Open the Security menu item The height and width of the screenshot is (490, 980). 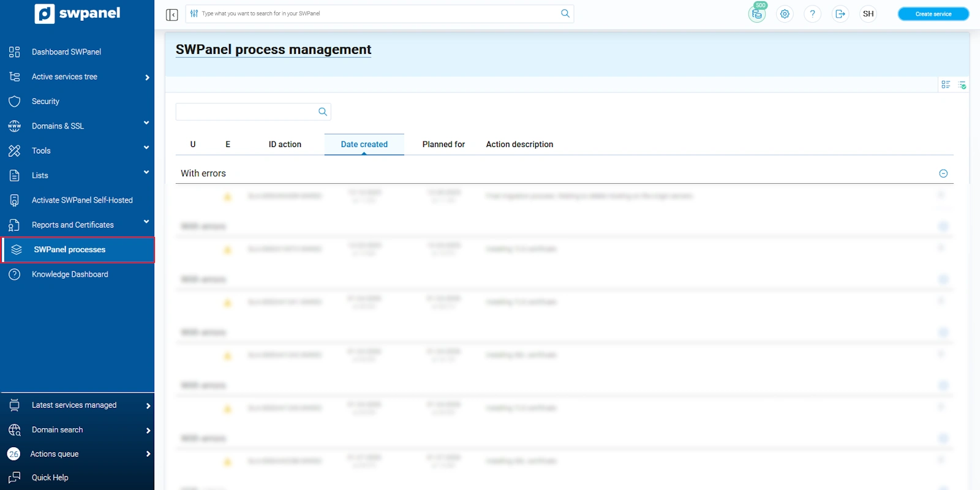coord(46,101)
